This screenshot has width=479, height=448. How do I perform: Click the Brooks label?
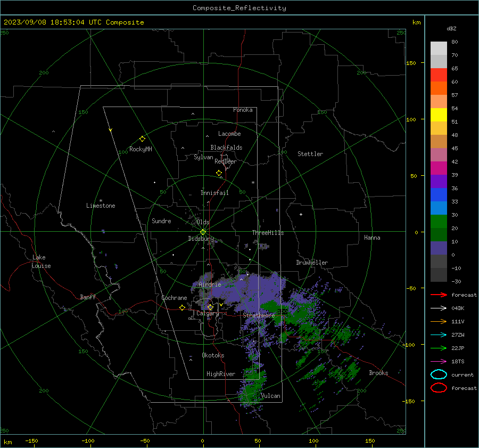coord(378,373)
